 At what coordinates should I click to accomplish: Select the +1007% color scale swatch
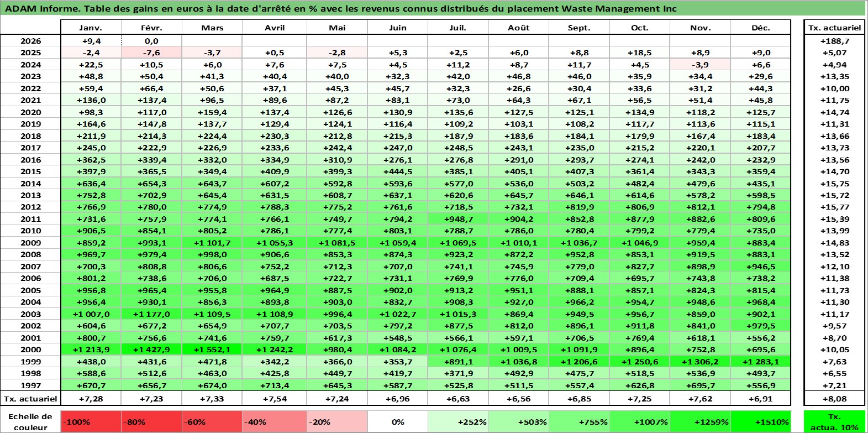[639, 421]
